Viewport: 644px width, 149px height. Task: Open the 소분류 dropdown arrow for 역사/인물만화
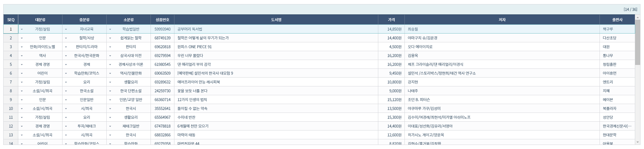click(110, 73)
